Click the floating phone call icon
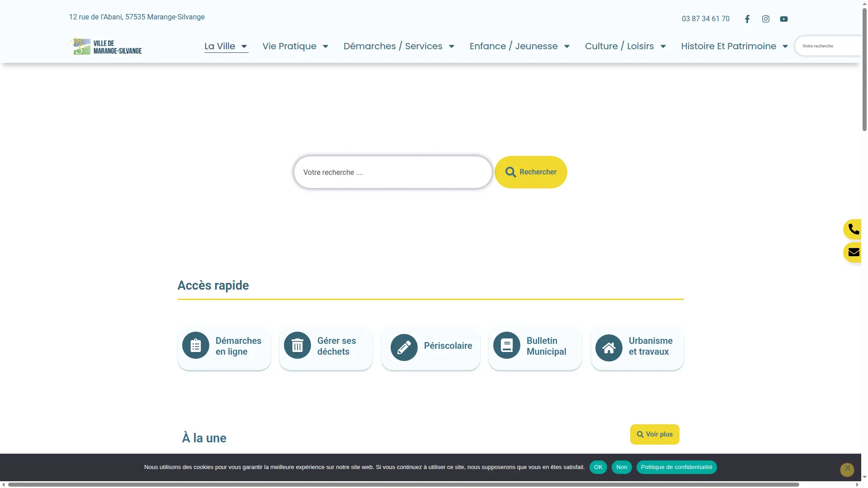The image size is (868, 488). (x=854, y=230)
